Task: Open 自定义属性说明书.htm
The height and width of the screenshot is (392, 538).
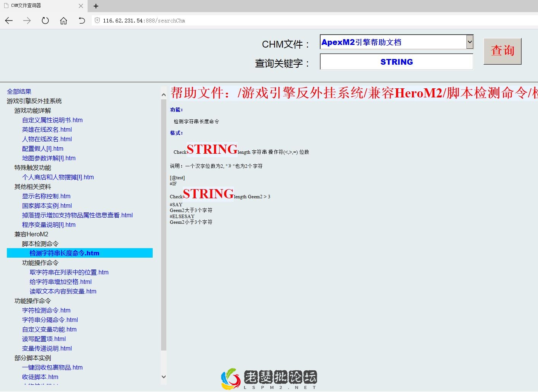Action: pos(52,120)
